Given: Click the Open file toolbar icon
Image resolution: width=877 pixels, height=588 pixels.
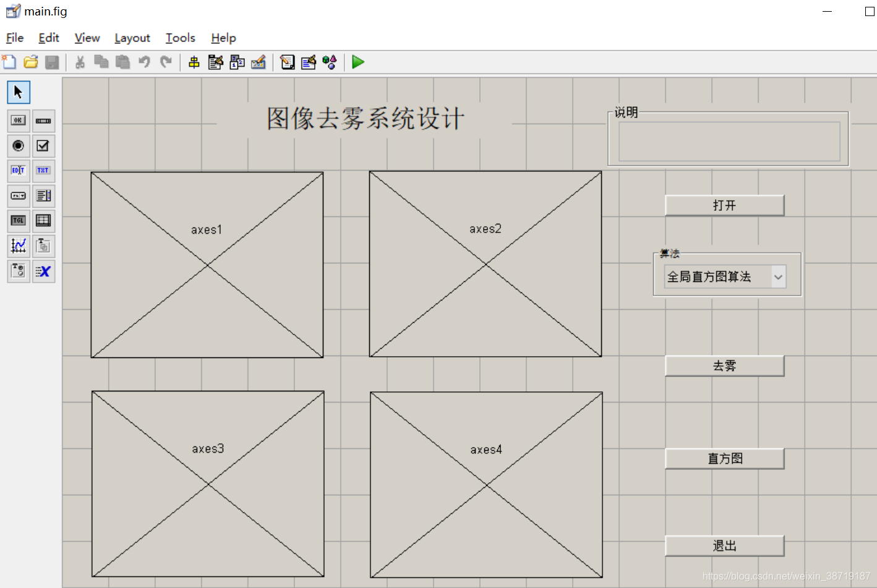Looking at the screenshot, I should 31,62.
